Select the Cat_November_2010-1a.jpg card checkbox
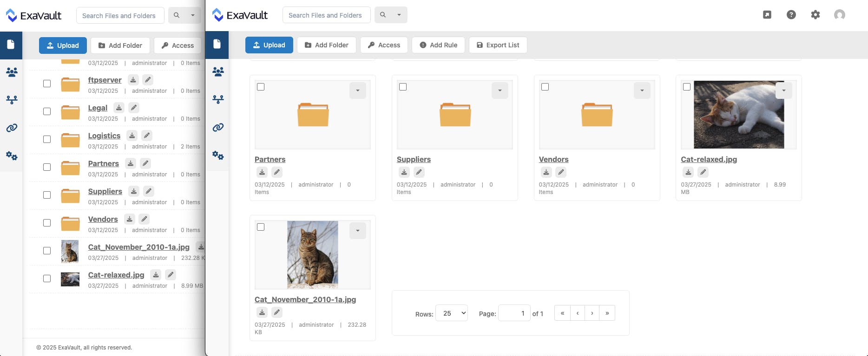The height and width of the screenshot is (356, 868). [261, 227]
